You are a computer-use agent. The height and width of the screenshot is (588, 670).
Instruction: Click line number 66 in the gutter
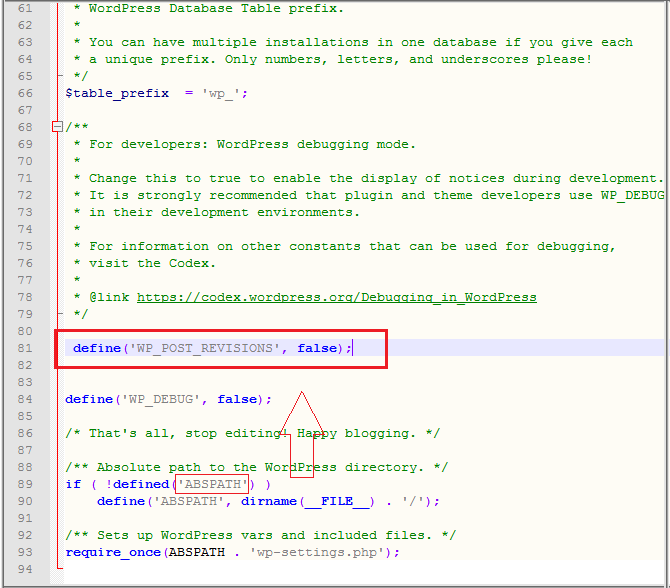tap(25, 93)
